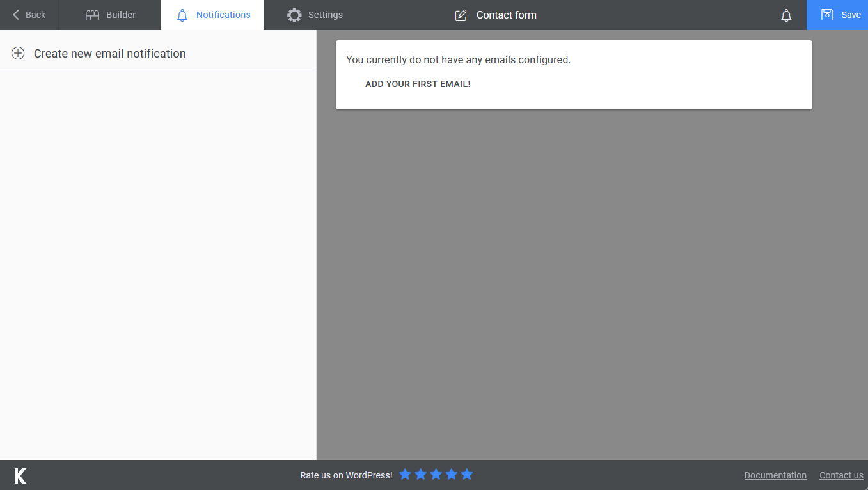
Task: Click the Builder blocks icon
Action: point(92,15)
